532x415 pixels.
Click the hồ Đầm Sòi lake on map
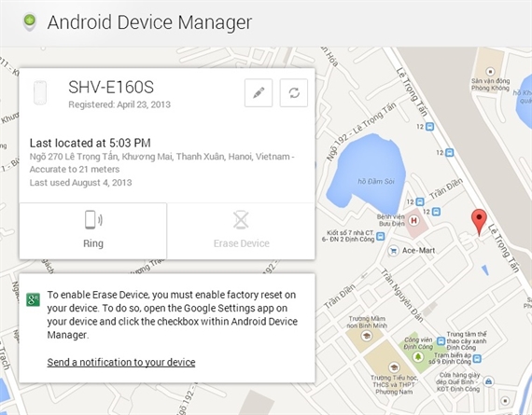(367, 173)
